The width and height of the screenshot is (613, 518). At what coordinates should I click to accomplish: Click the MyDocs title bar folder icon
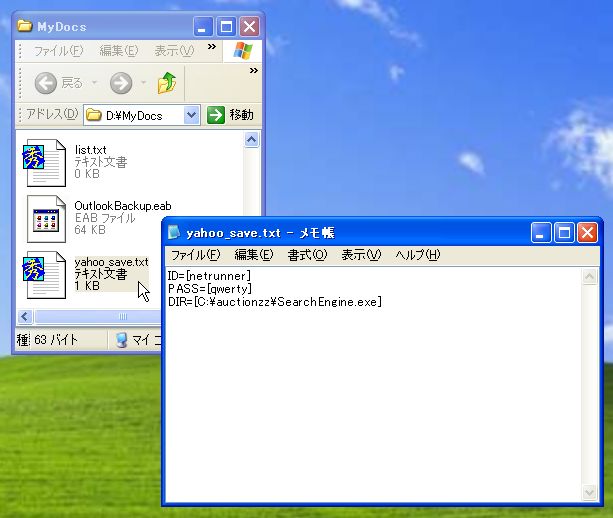[x=25, y=26]
